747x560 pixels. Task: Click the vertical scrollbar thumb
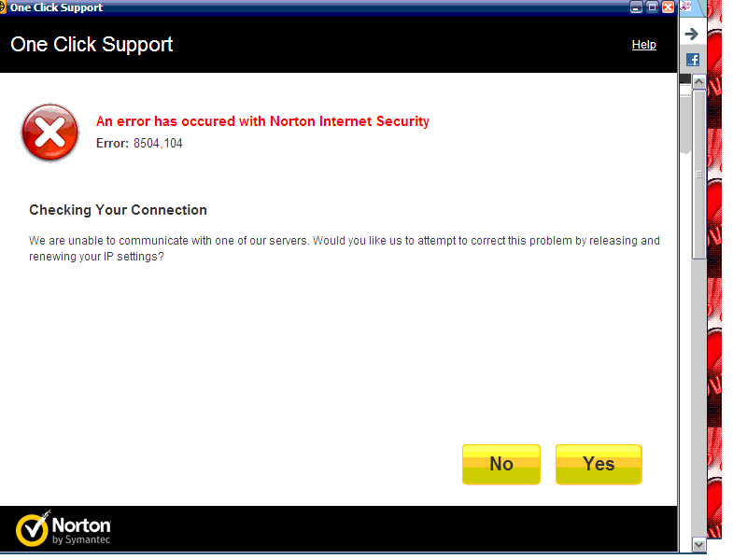tap(699, 174)
